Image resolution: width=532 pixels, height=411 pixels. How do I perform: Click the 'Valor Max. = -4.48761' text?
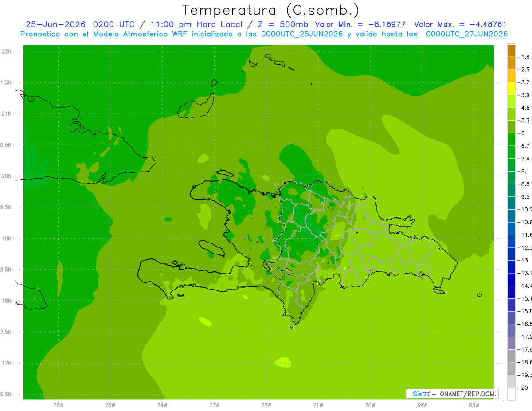tap(460, 24)
